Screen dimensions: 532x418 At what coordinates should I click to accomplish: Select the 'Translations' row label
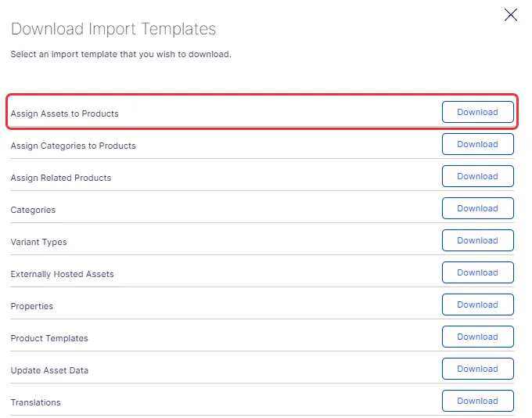[x=36, y=402]
